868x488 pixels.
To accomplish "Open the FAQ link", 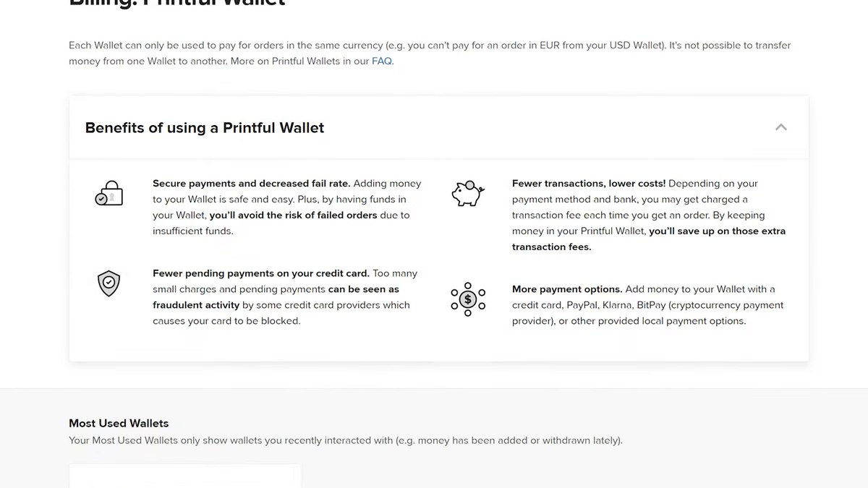I will click(382, 61).
